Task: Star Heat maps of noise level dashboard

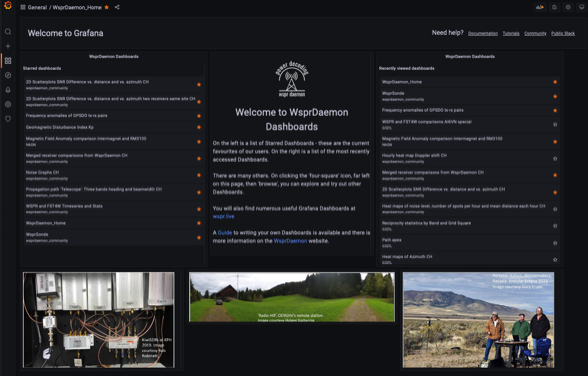Action: [x=555, y=209]
